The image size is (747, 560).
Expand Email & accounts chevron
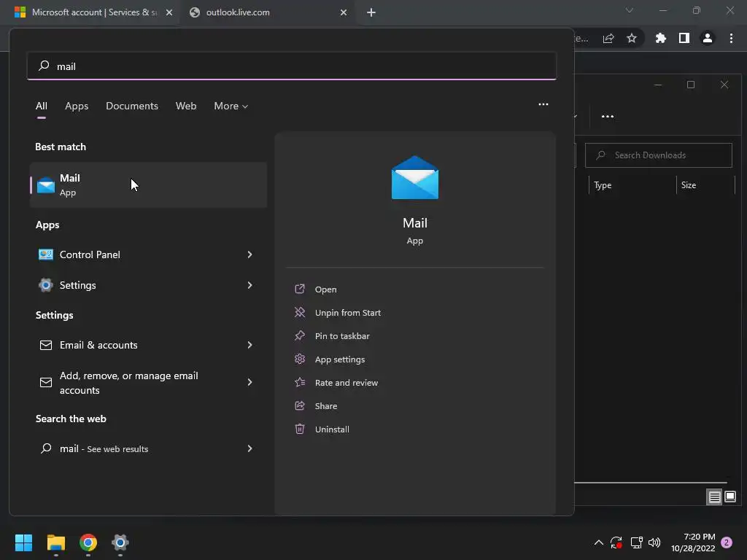point(249,345)
